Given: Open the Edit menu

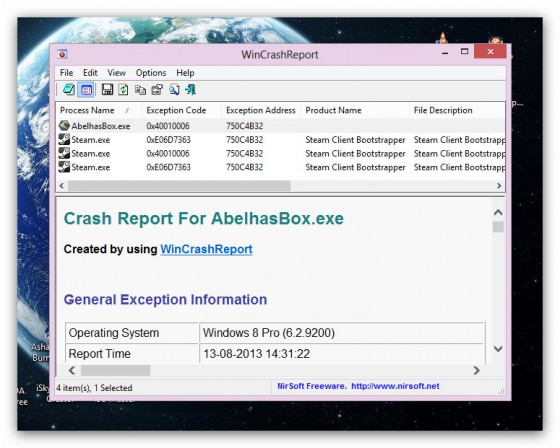Looking at the screenshot, I should [x=90, y=73].
